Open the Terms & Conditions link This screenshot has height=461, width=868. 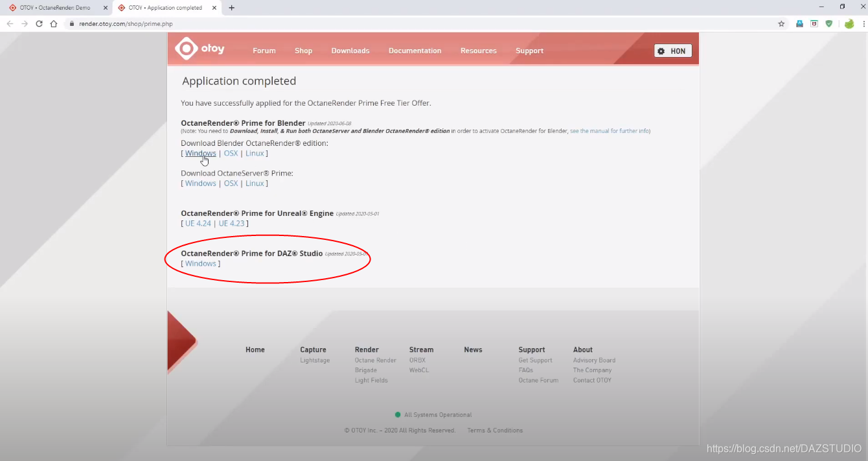(495, 431)
